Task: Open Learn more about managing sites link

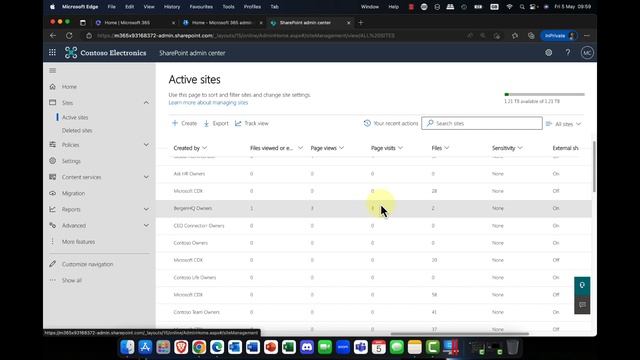Action: click(x=208, y=102)
